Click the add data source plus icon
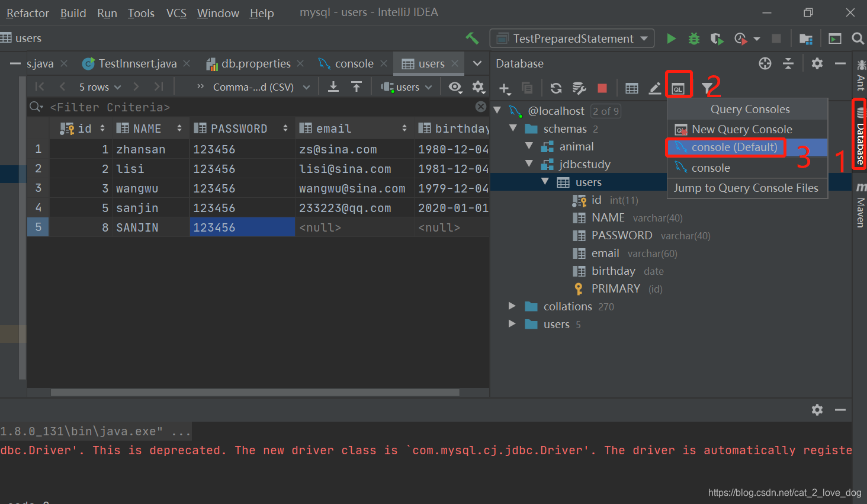 click(505, 88)
